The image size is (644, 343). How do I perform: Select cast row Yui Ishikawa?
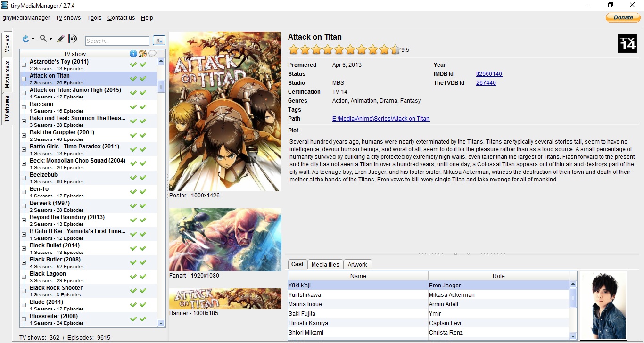click(429, 295)
